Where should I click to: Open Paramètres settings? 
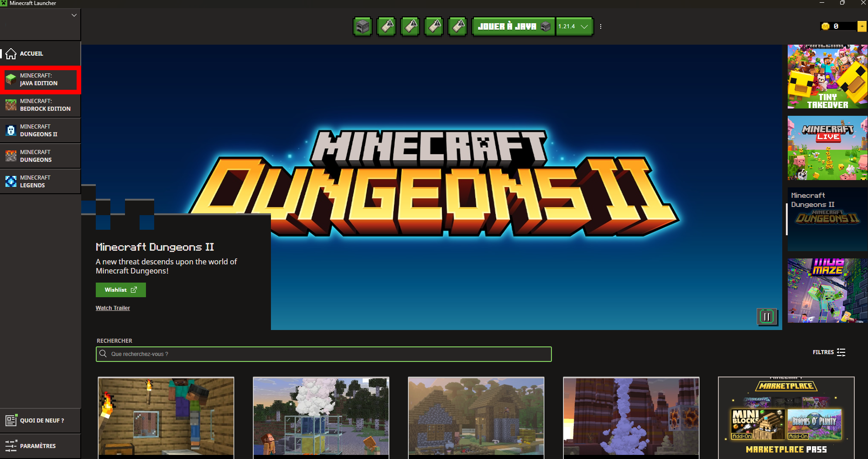click(x=40, y=446)
